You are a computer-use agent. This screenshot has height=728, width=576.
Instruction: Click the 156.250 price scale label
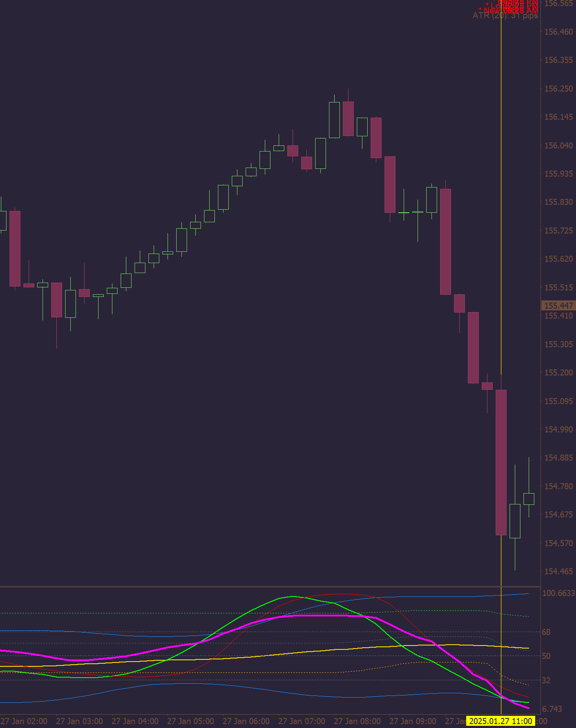click(559, 89)
